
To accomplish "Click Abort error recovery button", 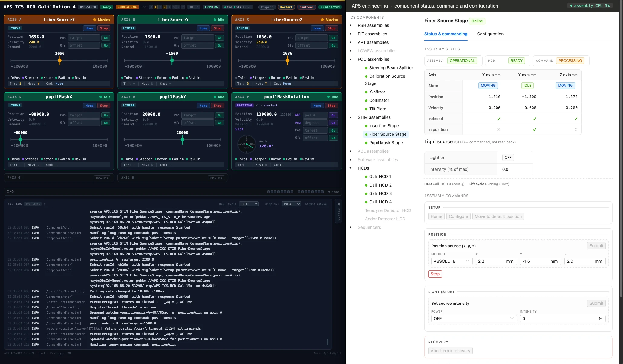I will click(x=450, y=351).
